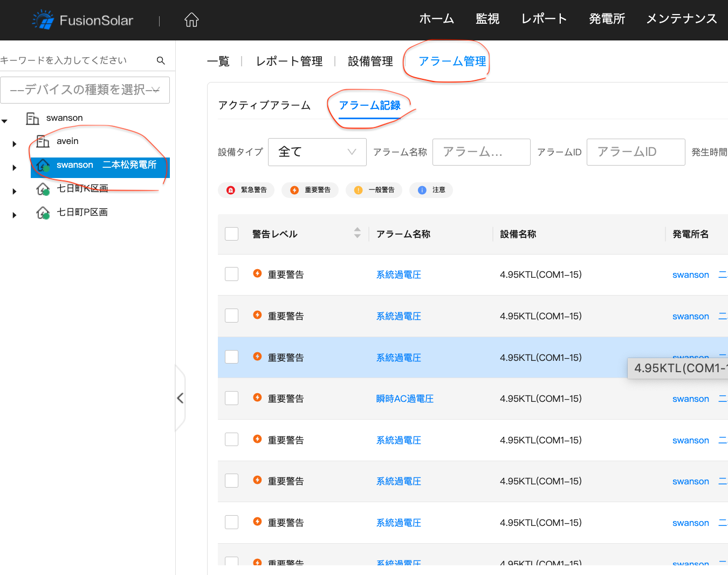
Task: Toggle the select-all checkbox in table header
Action: point(232,234)
